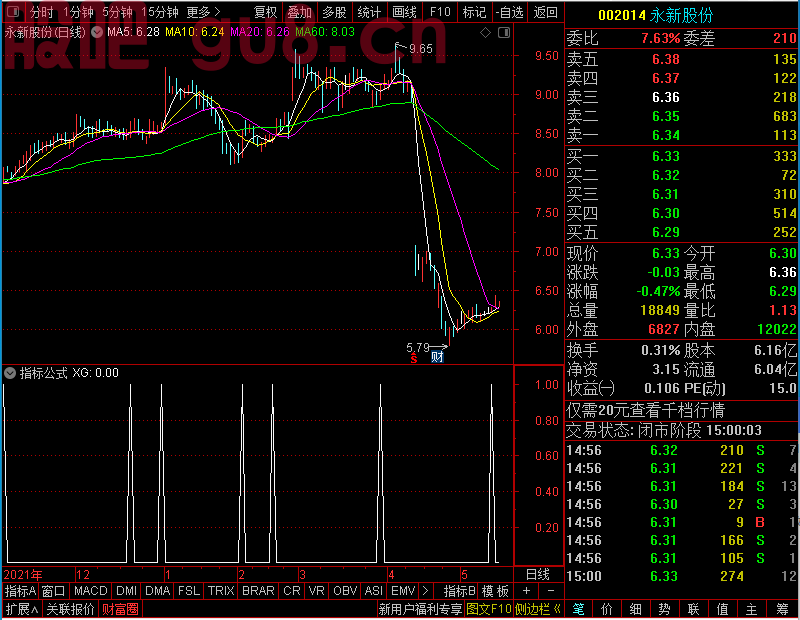Click the 卖一 price 6.34

tap(666, 135)
